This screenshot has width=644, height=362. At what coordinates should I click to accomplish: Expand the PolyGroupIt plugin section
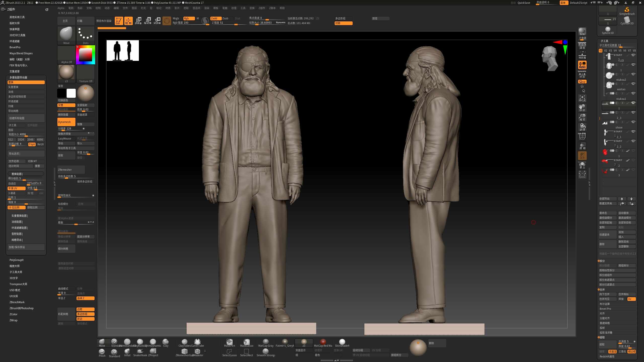(x=17, y=260)
